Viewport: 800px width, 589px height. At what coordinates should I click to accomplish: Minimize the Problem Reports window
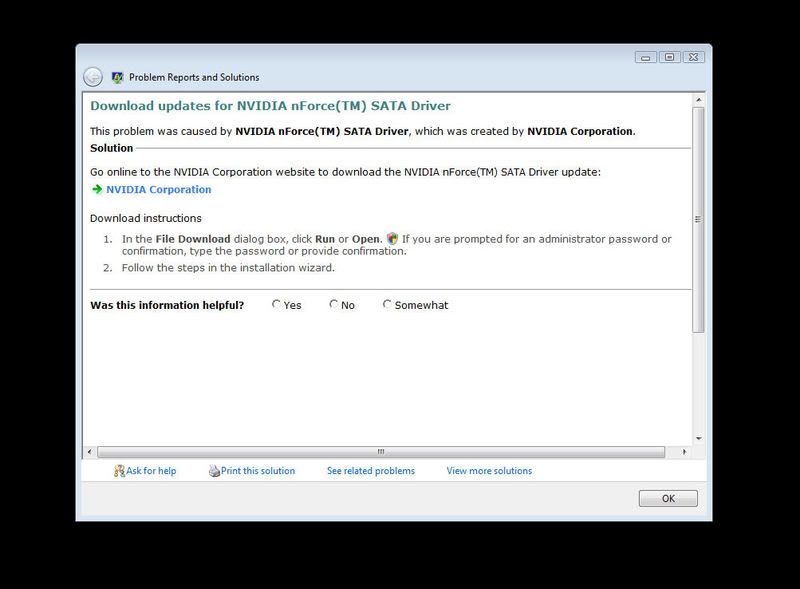coord(645,57)
